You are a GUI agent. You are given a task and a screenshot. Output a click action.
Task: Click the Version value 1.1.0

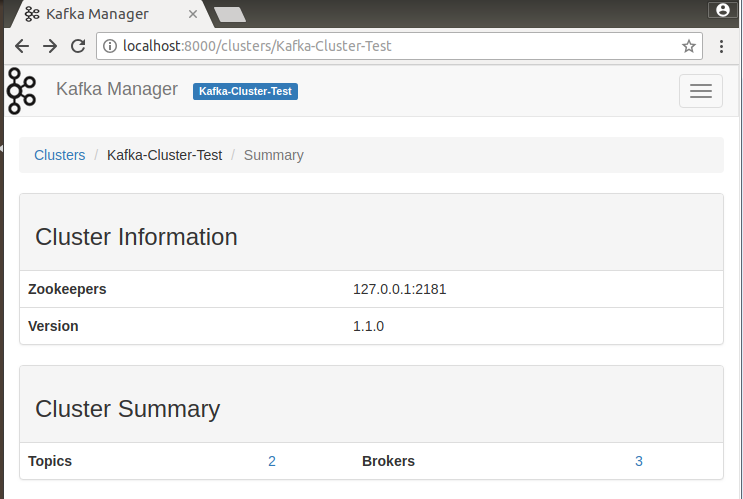[368, 326]
